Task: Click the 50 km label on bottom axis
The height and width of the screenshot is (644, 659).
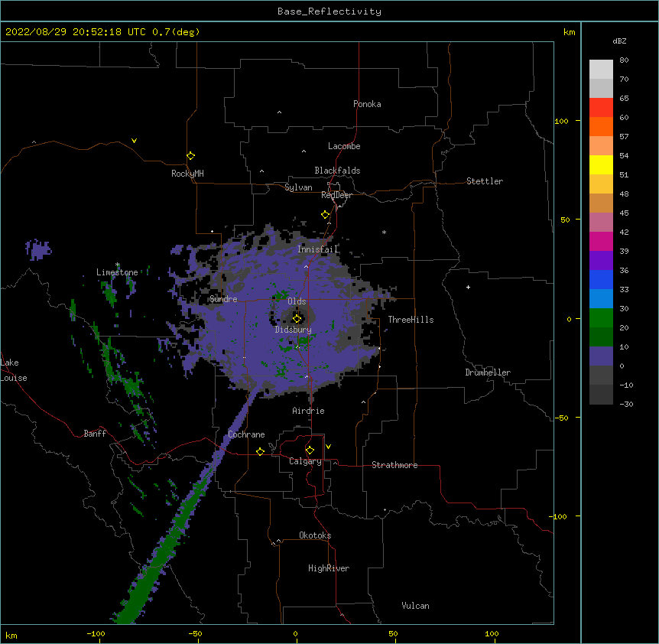Action: [x=393, y=633]
